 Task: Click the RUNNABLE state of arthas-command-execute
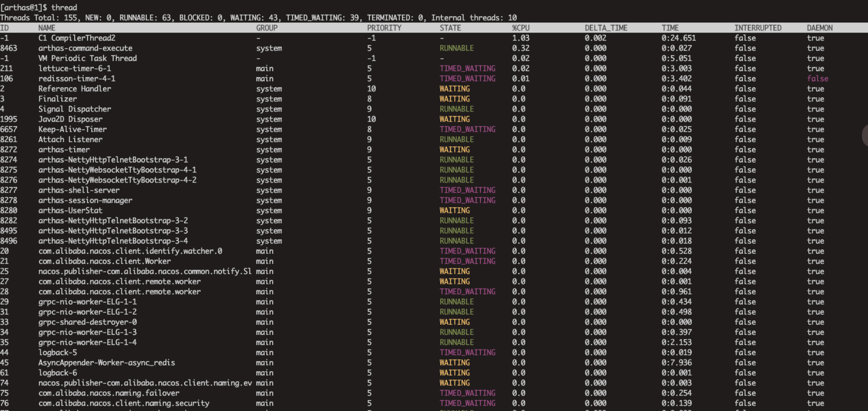456,48
